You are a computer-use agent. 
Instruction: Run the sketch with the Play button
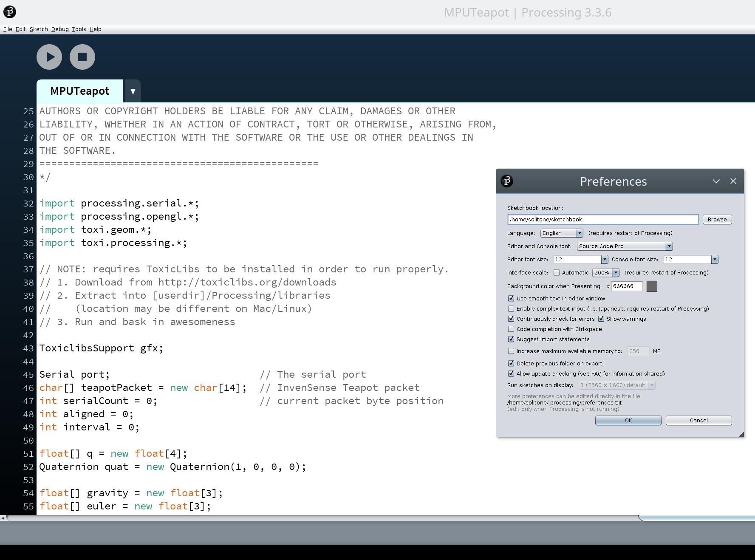(49, 57)
